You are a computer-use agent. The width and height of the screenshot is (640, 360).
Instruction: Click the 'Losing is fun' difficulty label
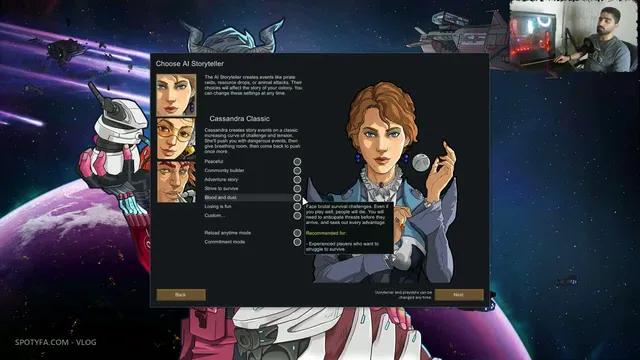218,207
